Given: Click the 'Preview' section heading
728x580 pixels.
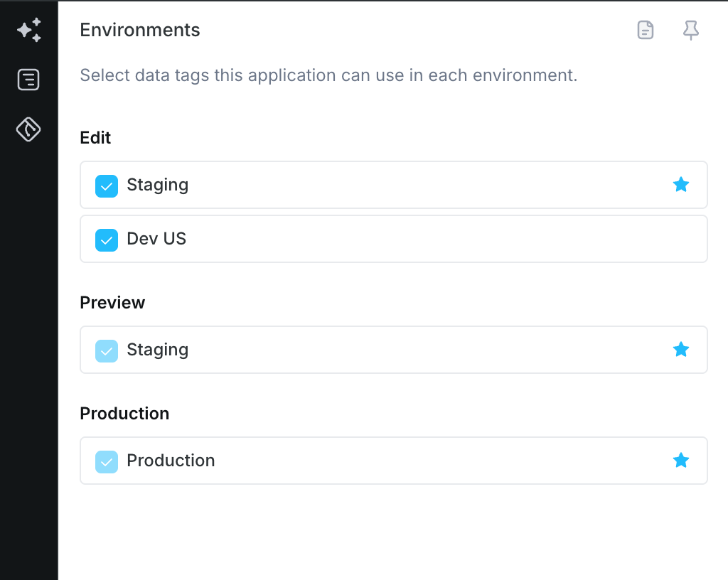Looking at the screenshot, I should pos(112,303).
